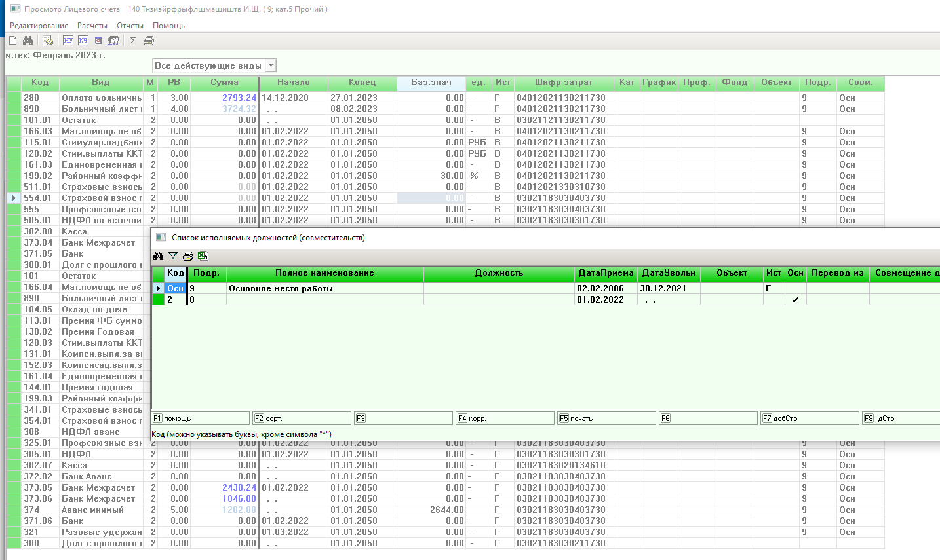Click the binoculars search icon in main toolbar

[28, 41]
